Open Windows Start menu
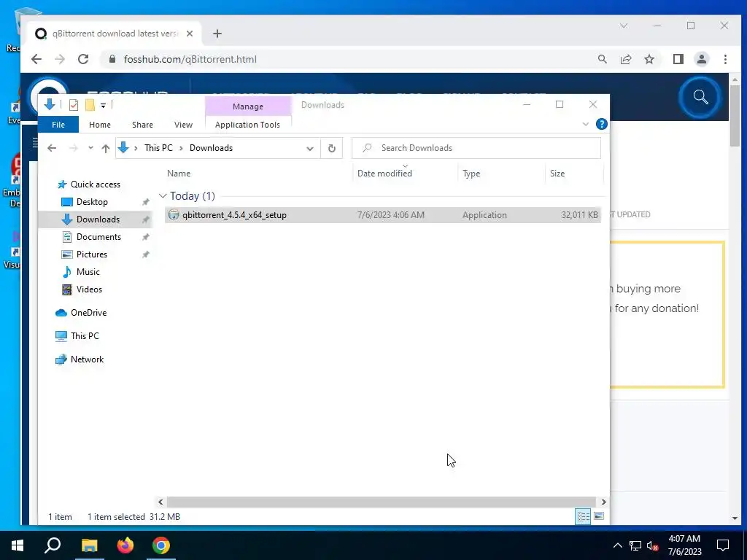This screenshot has height=560, width=747. [x=18, y=545]
